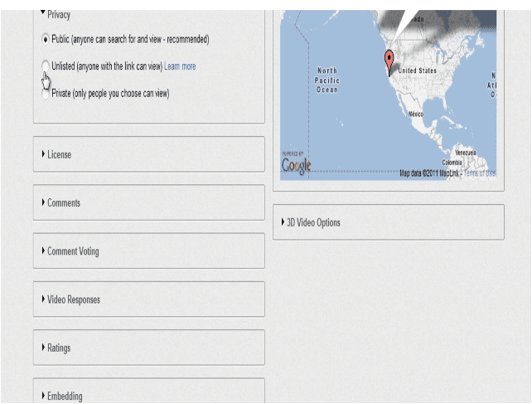Click the 'Unlisted (anyone with the link' text

(107, 66)
